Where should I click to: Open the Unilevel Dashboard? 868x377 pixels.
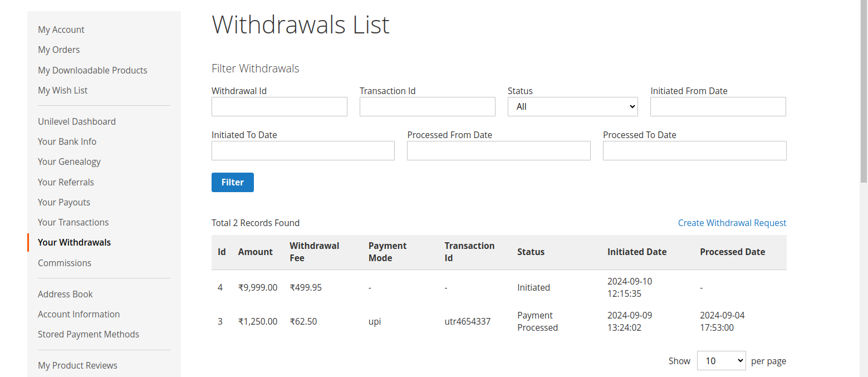76,121
